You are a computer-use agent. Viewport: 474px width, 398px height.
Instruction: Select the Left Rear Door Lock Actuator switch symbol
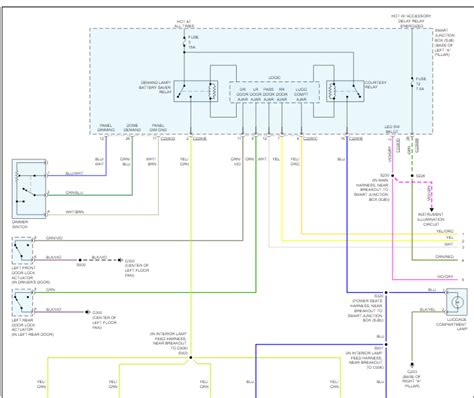pyautogui.click(x=23, y=303)
